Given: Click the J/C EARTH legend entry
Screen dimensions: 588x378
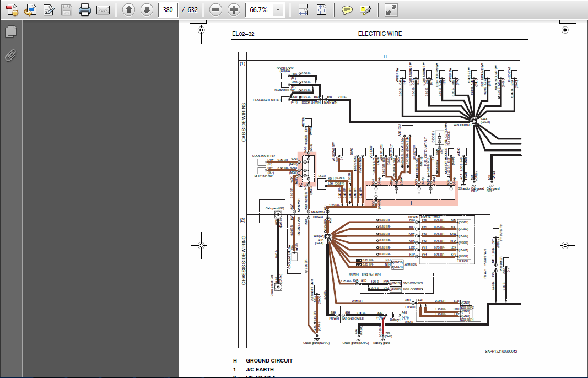Looking at the screenshot, I should tap(260, 369).
